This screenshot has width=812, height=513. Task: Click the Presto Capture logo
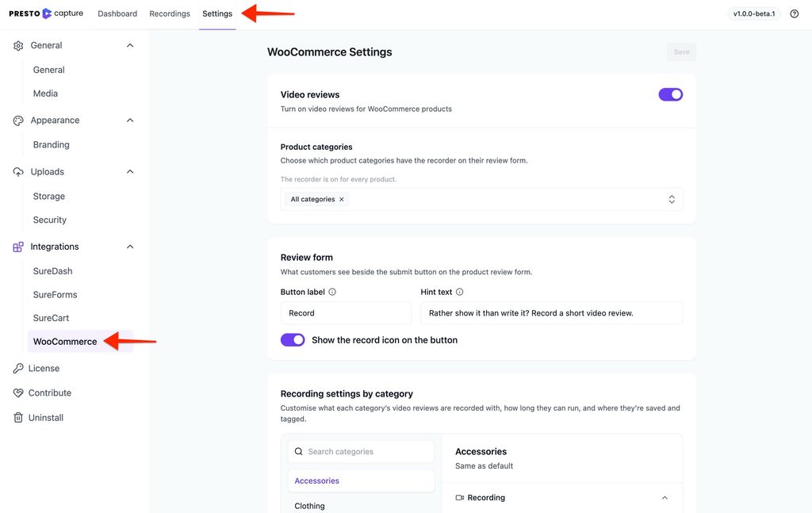pyautogui.click(x=46, y=13)
